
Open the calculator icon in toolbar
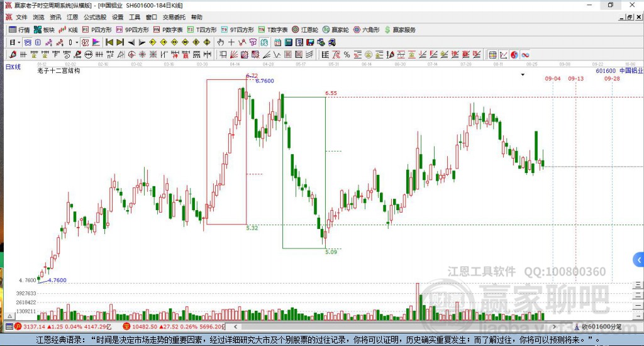(288, 42)
